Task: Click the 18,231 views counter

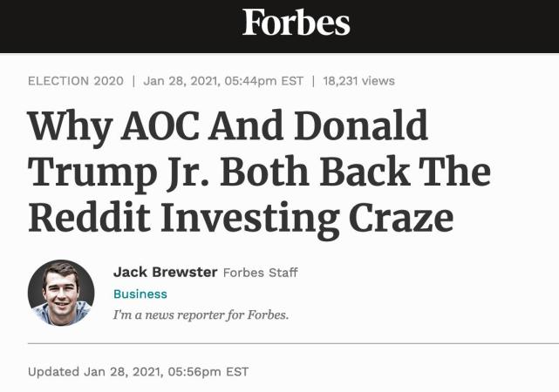Action: 358,81
